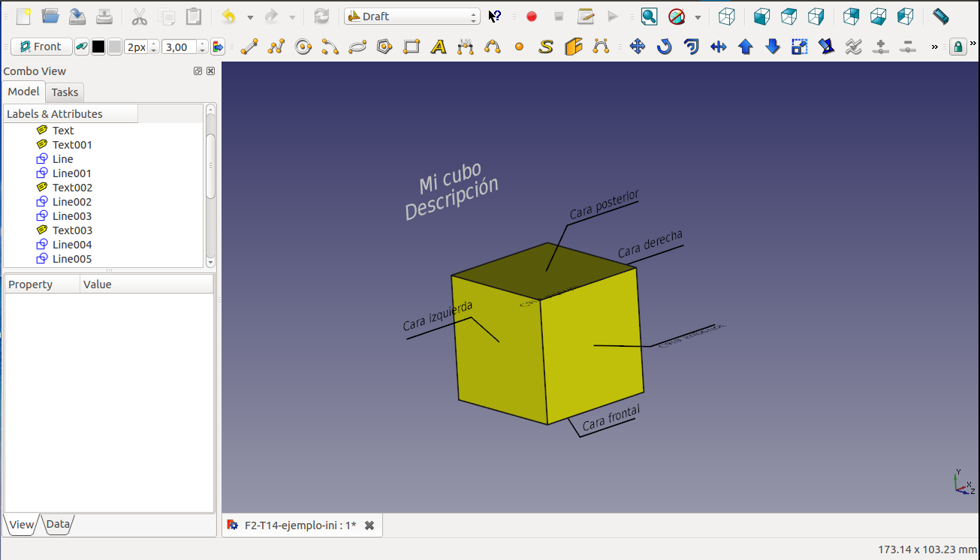980x560 pixels.
Task: Select the Draft Line tool
Action: pos(249,47)
